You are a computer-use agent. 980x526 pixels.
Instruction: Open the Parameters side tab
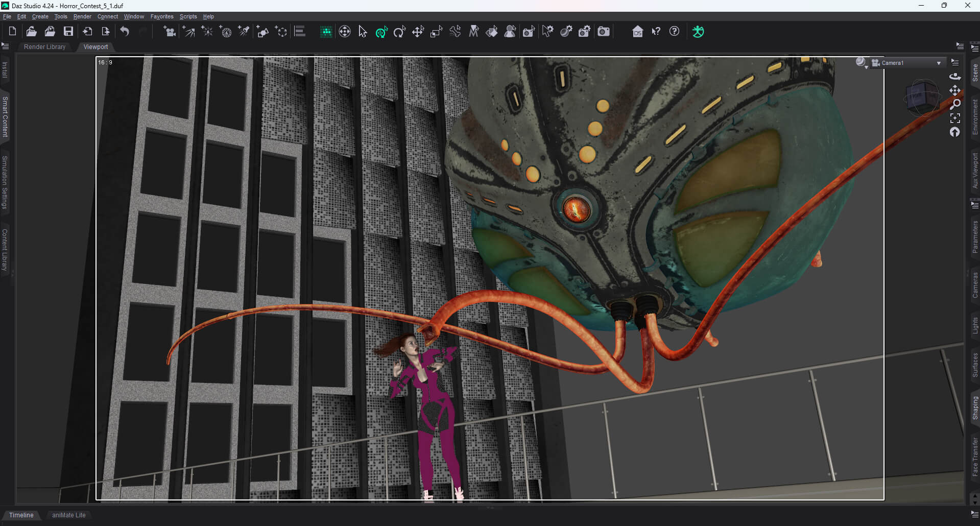[x=975, y=236]
